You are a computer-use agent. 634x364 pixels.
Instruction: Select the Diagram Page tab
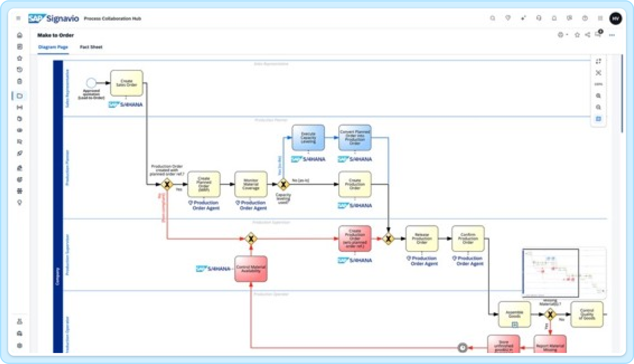coord(53,47)
